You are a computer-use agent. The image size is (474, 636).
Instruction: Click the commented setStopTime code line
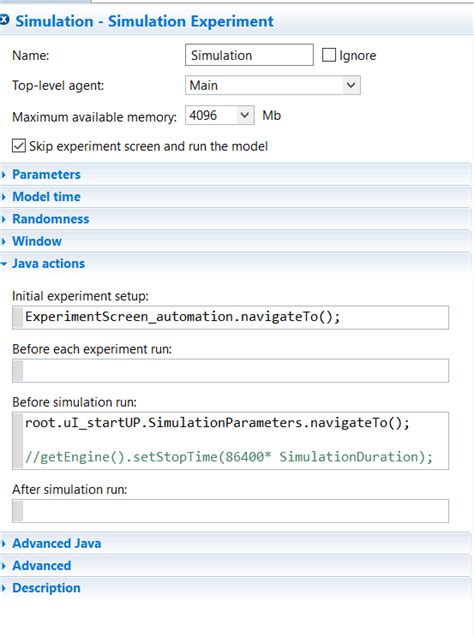(x=229, y=457)
